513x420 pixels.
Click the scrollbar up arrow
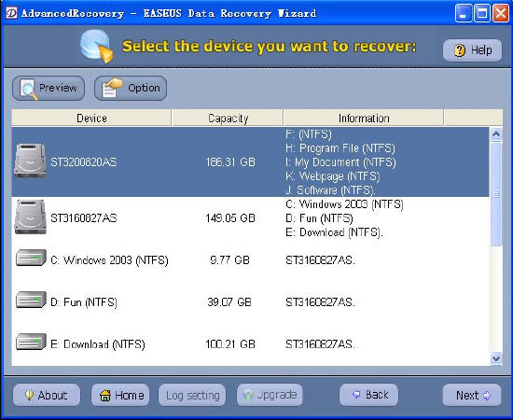[x=496, y=133]
